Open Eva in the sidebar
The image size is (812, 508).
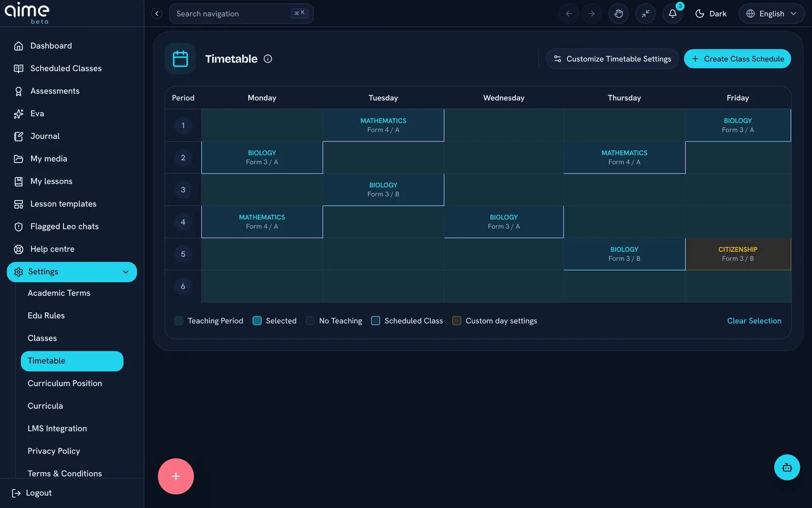click(72, 113)
